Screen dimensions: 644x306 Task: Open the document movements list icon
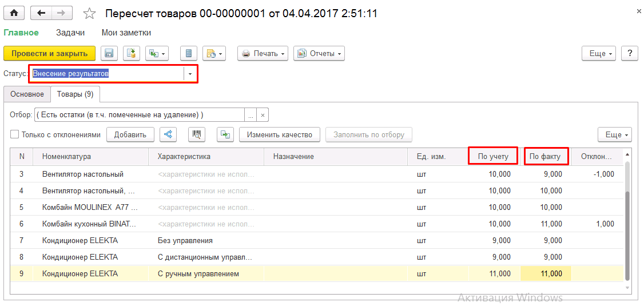(189, 53)
